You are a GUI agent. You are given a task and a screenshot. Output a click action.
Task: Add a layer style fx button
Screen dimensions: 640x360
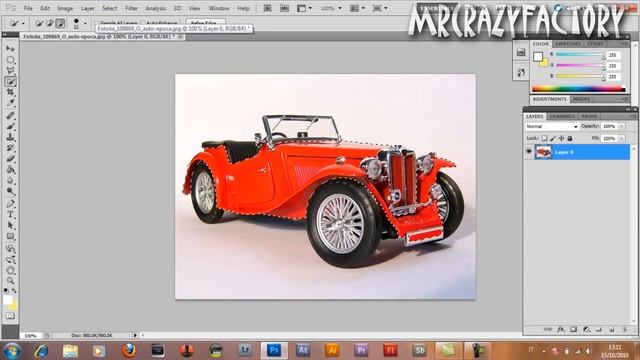[561, 329]
